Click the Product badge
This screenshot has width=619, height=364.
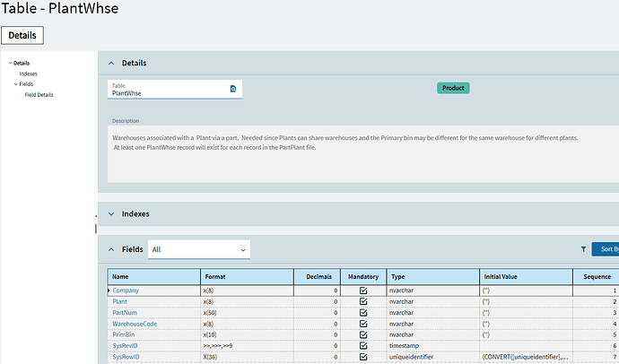click(453, 88)
